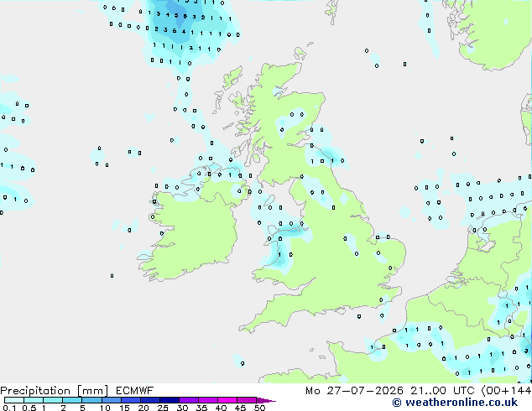532x411 pixels.
Task: Click the '50' legend scale label
Action: pyautogui.click(x=259, y=408)
